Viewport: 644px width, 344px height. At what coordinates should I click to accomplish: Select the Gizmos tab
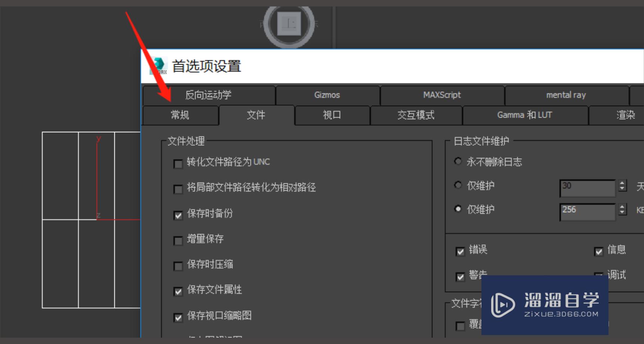pyautogui.click(x=327, y=95)
